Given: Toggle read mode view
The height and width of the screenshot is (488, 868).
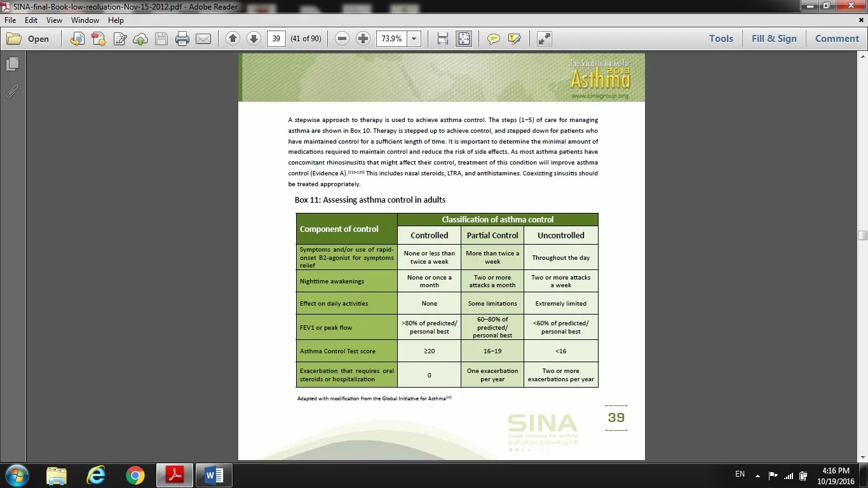Looking at the screenshot, I should coord(544,39).
